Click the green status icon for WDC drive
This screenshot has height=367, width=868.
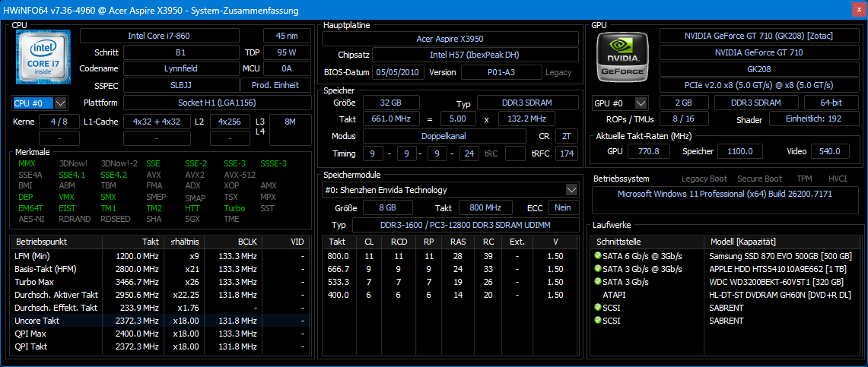tap(598, 282)
